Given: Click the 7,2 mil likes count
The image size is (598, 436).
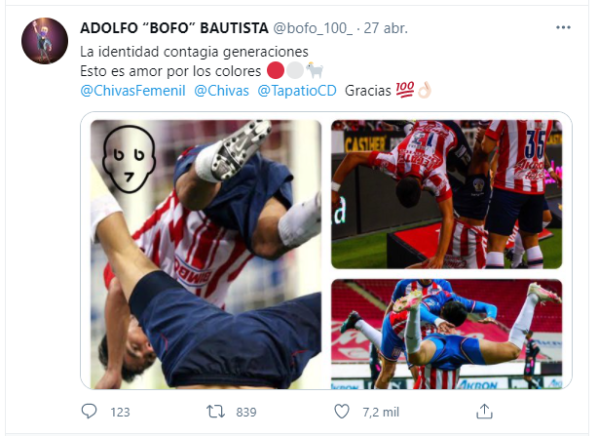Looking at the screenshot, I should [x=381, y=412].
